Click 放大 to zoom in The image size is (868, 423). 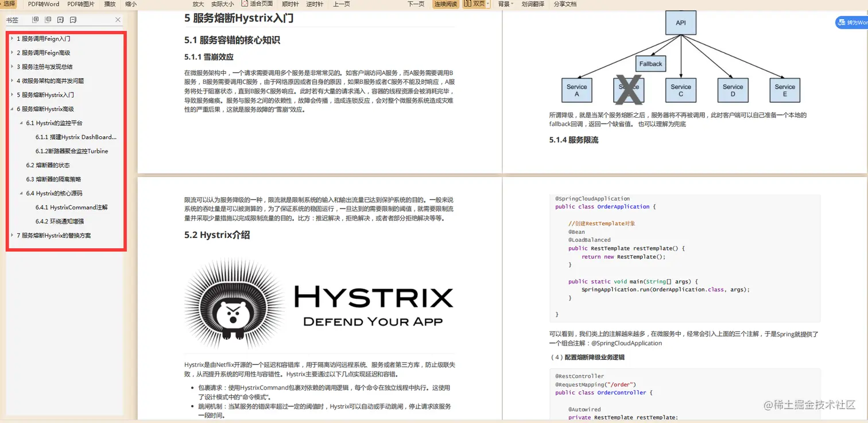tap(198, 4)
